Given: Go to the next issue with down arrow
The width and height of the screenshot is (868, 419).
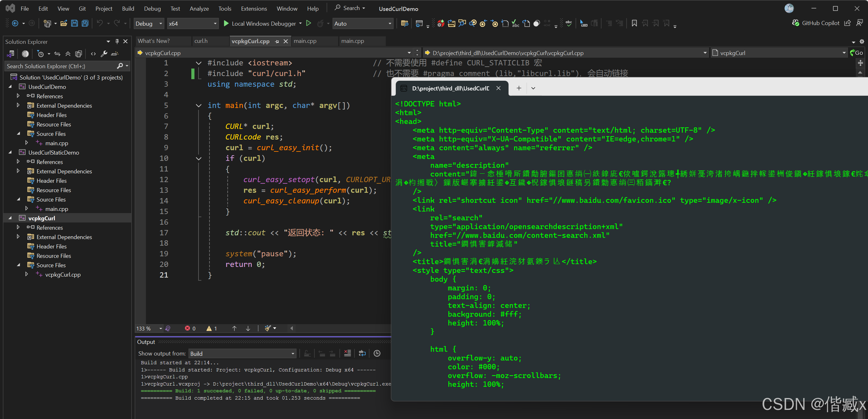Looking at the screenshot, I should click(248, 328).
